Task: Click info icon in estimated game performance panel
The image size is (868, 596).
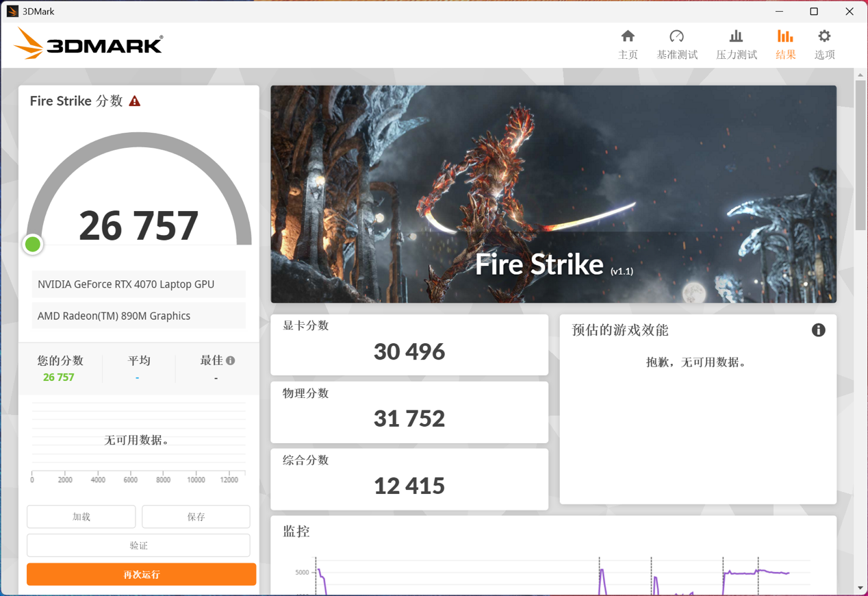Action: (x=818, y=330)
